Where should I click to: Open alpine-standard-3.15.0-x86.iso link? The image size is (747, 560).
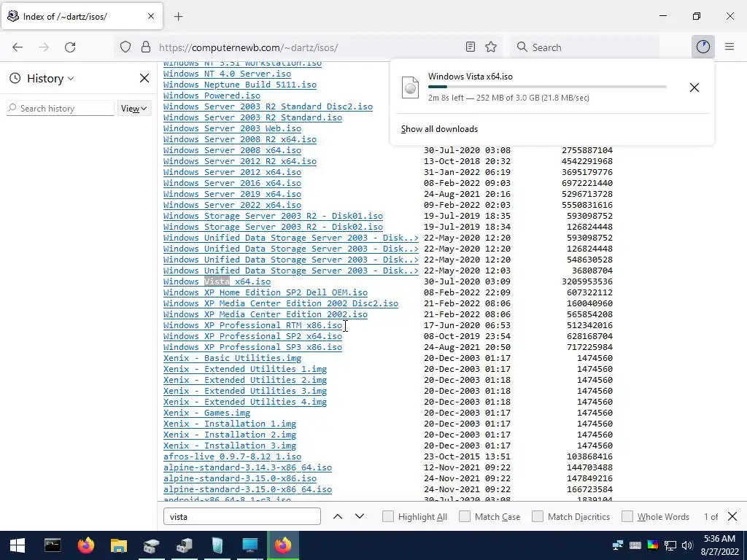click(239, 479)
